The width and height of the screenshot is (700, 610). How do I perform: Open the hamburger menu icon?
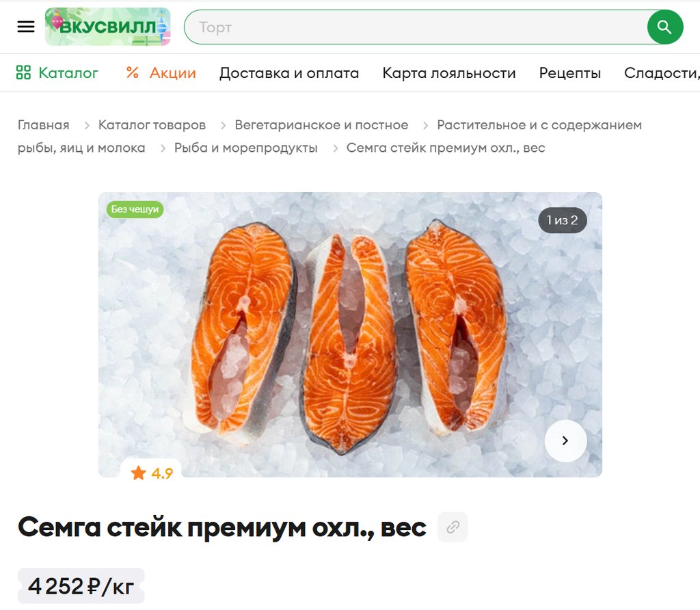coord(26,27)
